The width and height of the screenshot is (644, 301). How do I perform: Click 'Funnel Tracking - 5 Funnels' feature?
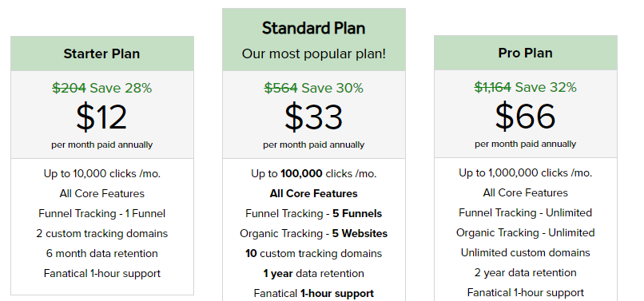[314, 213]
